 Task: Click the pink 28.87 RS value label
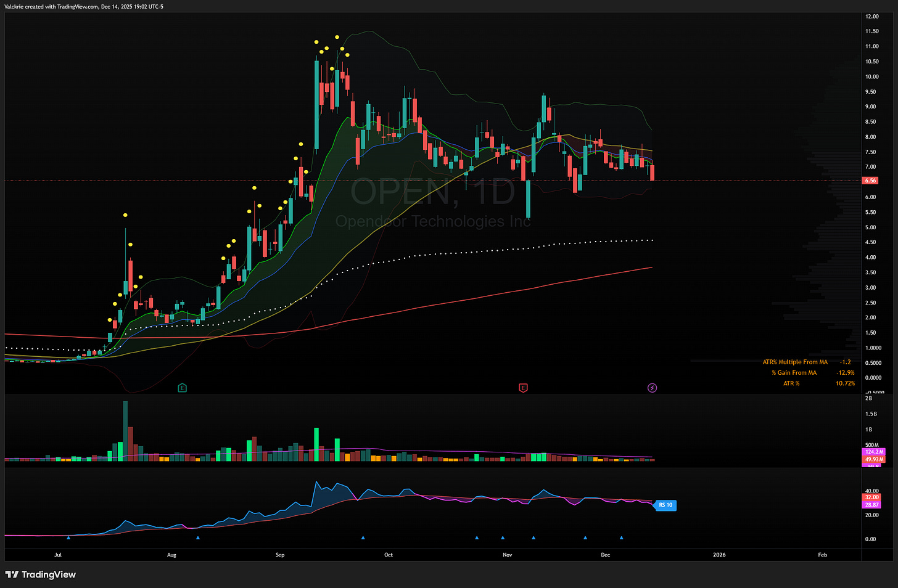pos(871,504)
